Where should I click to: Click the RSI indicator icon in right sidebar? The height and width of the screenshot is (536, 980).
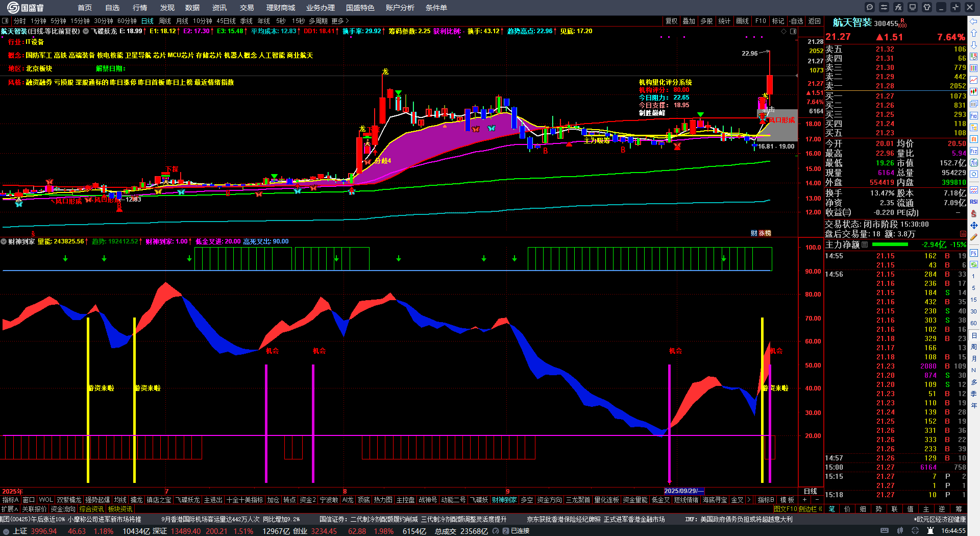point(974,202)
